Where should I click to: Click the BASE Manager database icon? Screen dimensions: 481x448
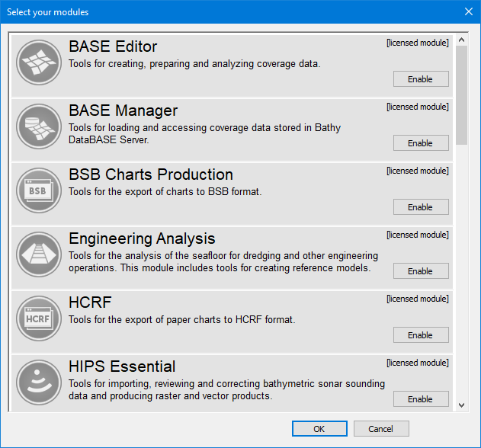tap(38, 126)
